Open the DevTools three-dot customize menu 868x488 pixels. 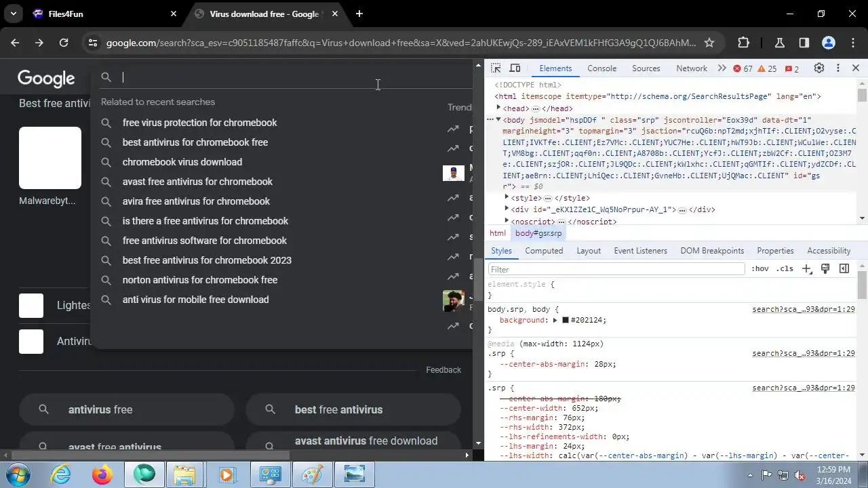[838, 68]
